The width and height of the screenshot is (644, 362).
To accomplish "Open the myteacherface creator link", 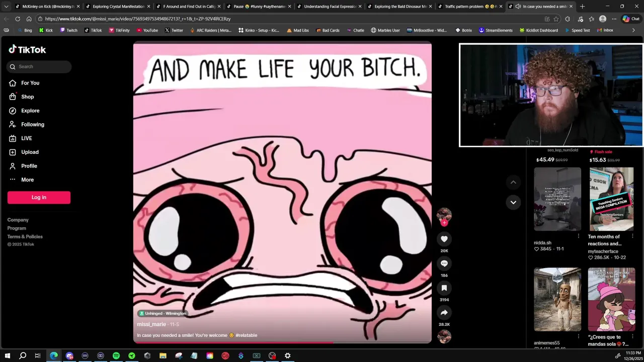I will 603,251.
